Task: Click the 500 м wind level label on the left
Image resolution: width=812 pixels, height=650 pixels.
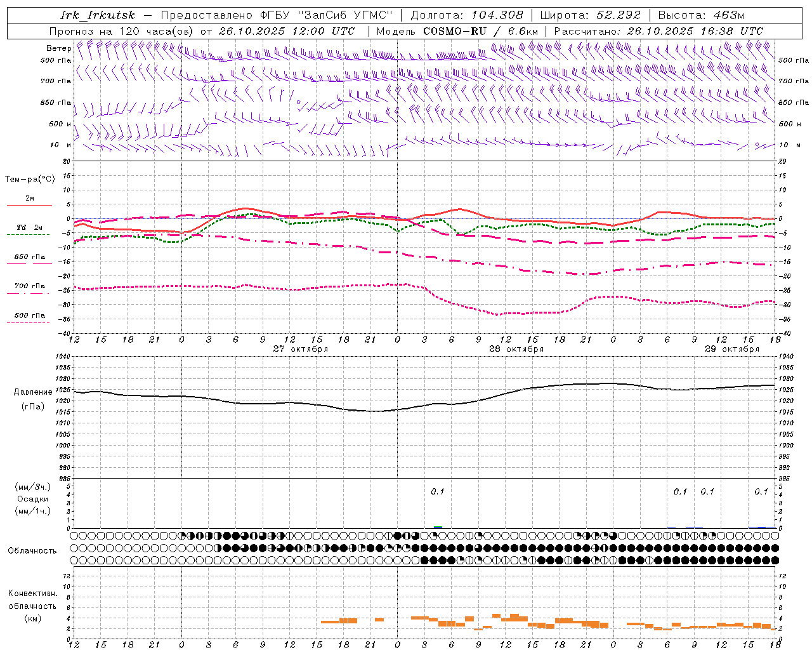Action: point(60,124)
